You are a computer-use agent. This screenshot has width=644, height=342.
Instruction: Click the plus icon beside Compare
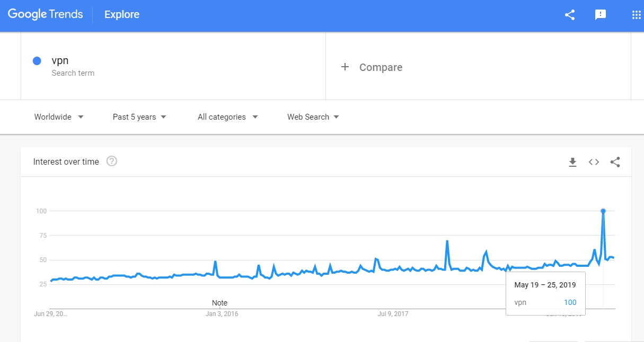345,67
